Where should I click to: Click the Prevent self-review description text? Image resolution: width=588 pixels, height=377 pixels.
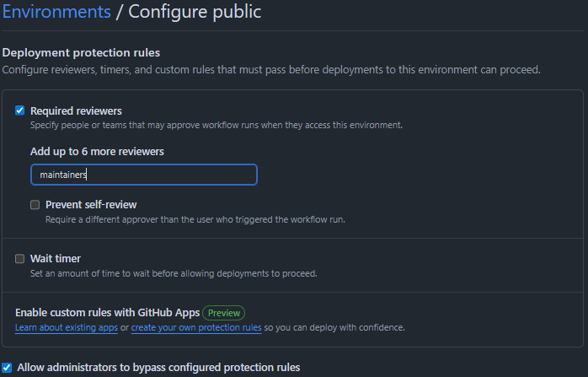(x=195, y=219)
